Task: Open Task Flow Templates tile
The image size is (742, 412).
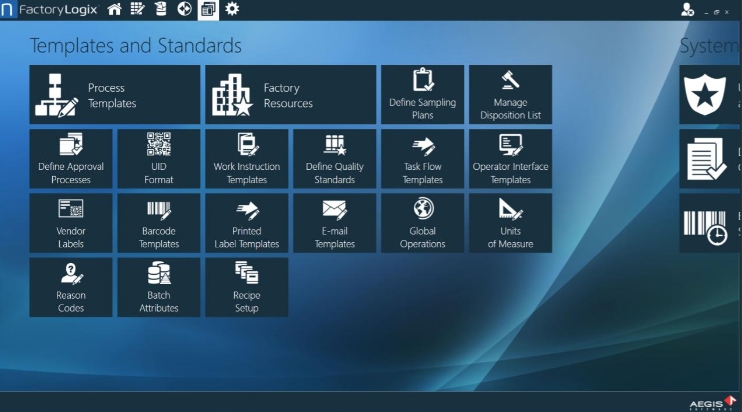Action: pos(423,159)
